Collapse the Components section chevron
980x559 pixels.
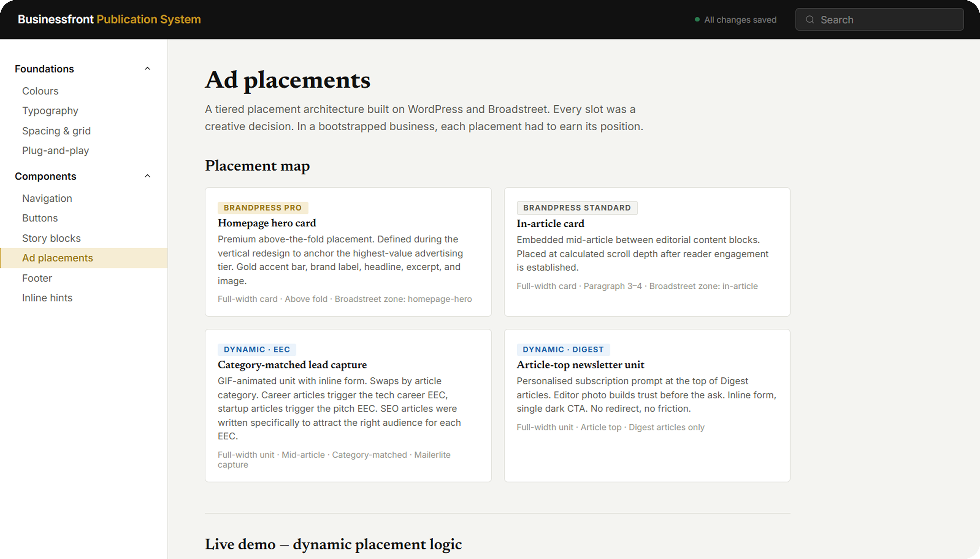(147, 176)
